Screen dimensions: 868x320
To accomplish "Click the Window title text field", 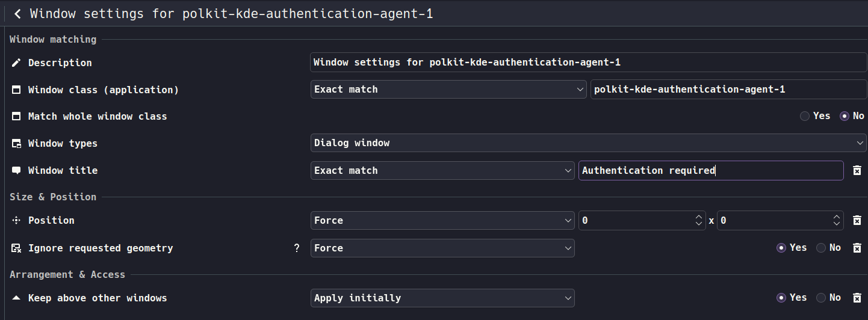I will click(x=710, y=171).
